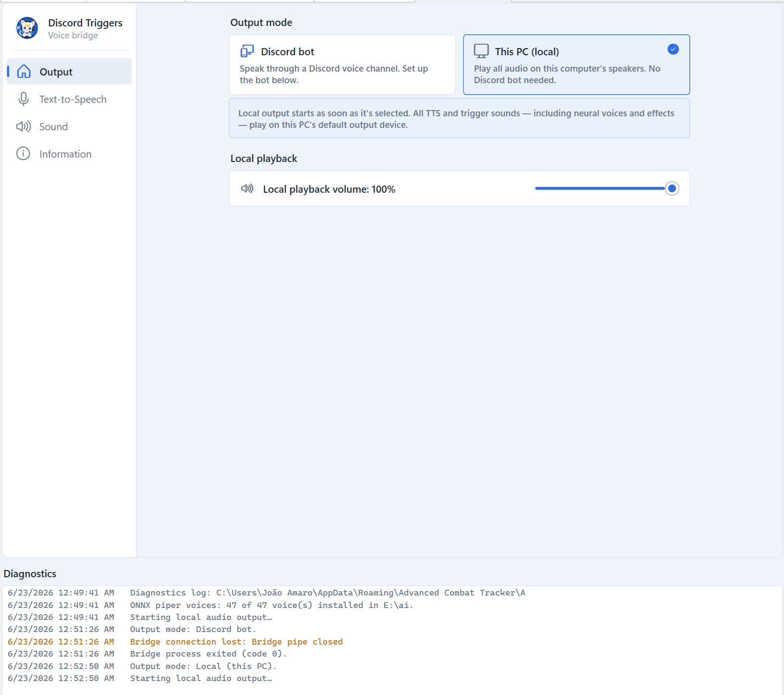Open the Information section
Viewport: 784px width, 695px height.
click(69, 154)
